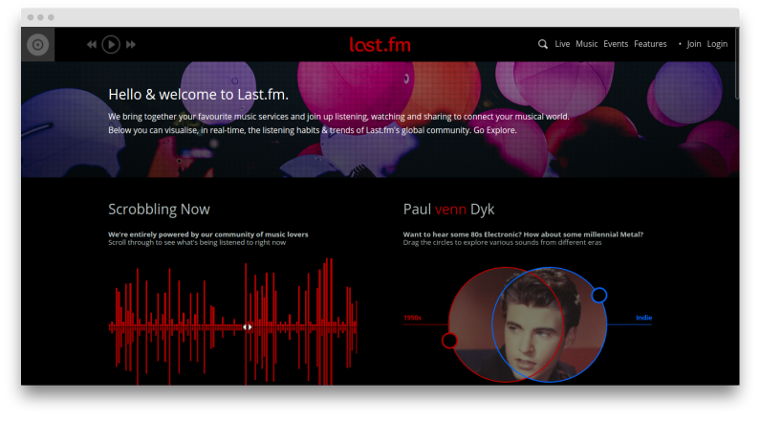Click the red audio waveform visualisation
760x422 pixels.
(233, 322)
